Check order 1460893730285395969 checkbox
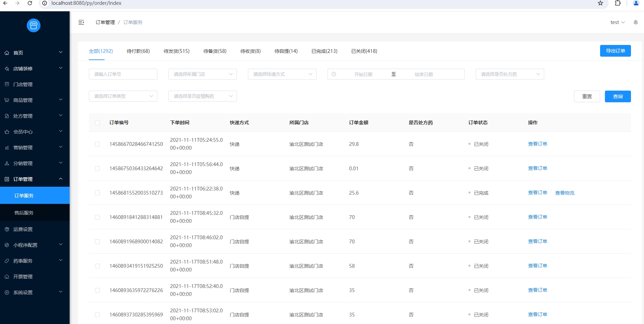Viewport: 644px width, 324px height. pyautogui.click(x=97, y=315)
